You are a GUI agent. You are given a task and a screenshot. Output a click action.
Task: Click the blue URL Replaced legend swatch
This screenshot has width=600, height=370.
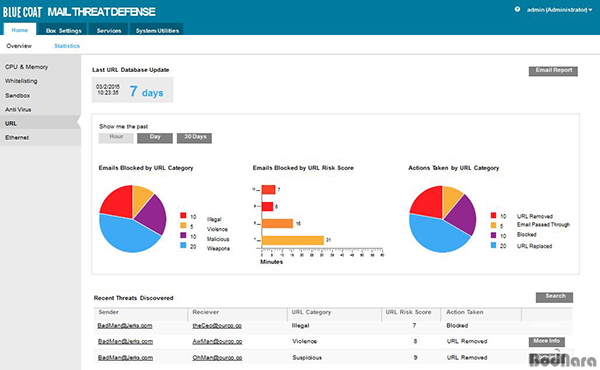click(x=494, y=245)
